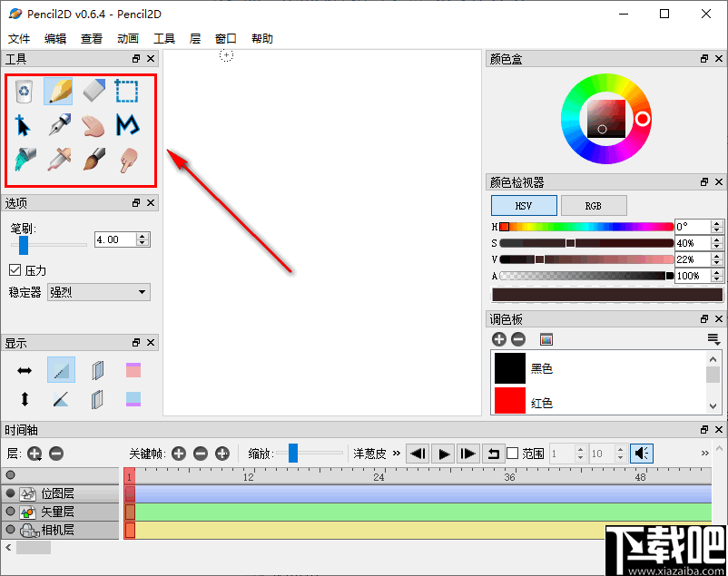Mute the sound with the speaker toggle
Screen dimensions: 728x576
click(x=642, y=454)
